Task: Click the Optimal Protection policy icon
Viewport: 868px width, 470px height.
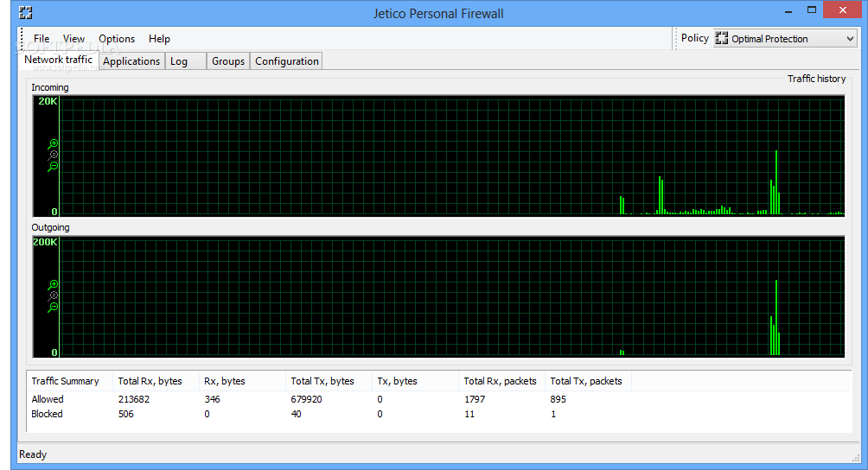Action: click(x=721, y=38)
